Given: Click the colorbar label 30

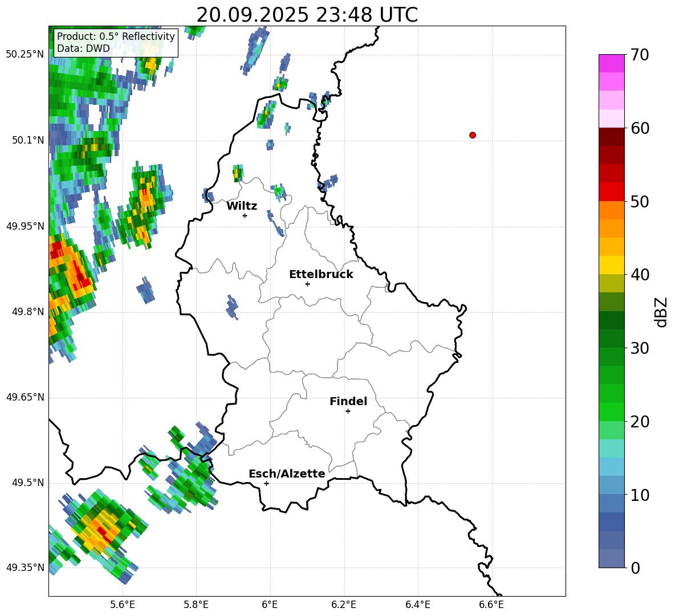Looking at the screenshot, I should [x=640, y=348].
